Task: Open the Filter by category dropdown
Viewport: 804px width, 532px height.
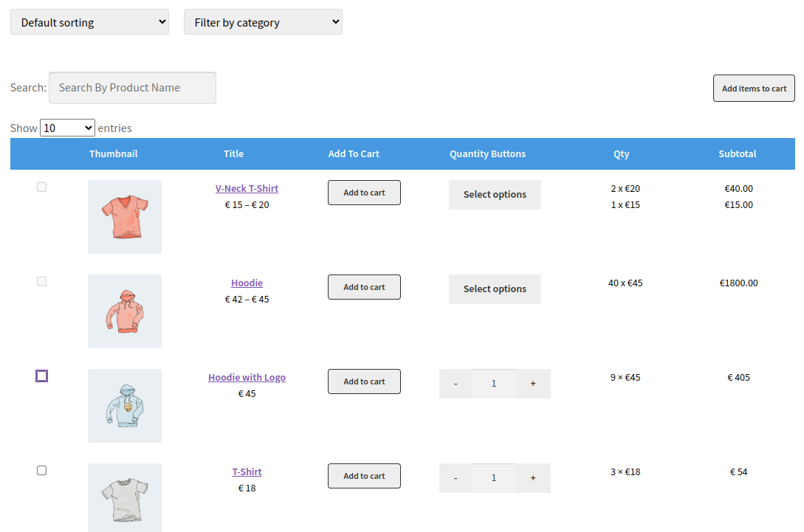Action: [x=263, y=21]
